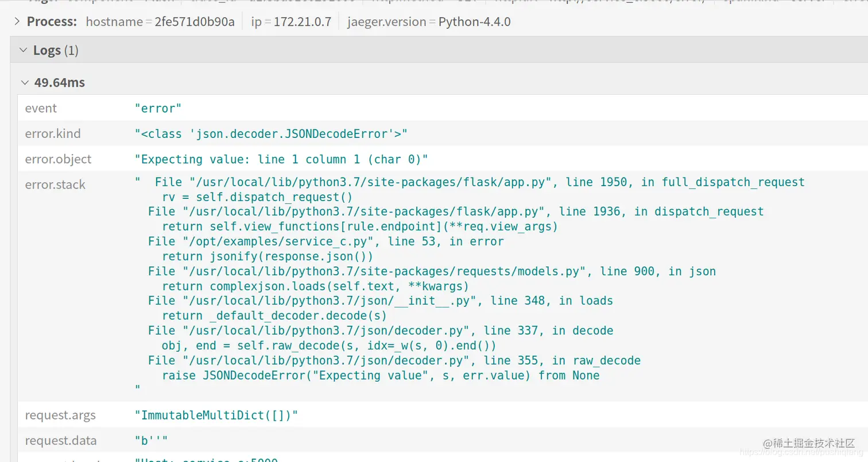This screenshot has height=462, width=868.
Task: Click the request.data key
Action: 61,441
